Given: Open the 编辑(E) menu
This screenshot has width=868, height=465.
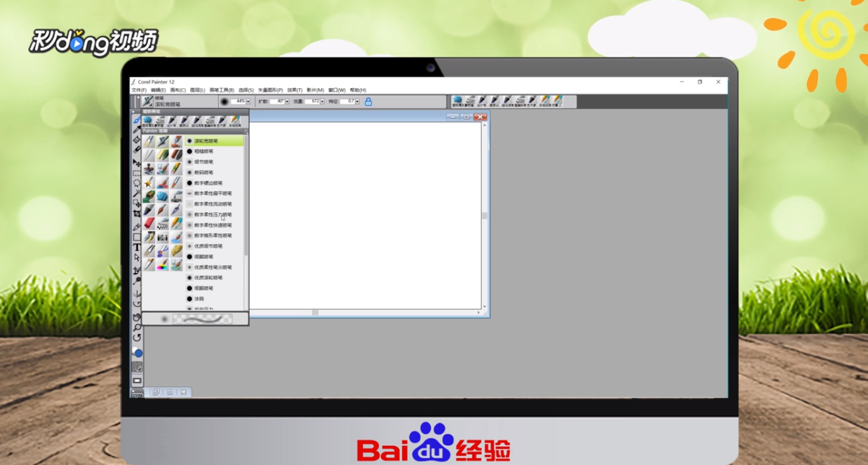Looking at the screenshot, I should click(158, 90).
